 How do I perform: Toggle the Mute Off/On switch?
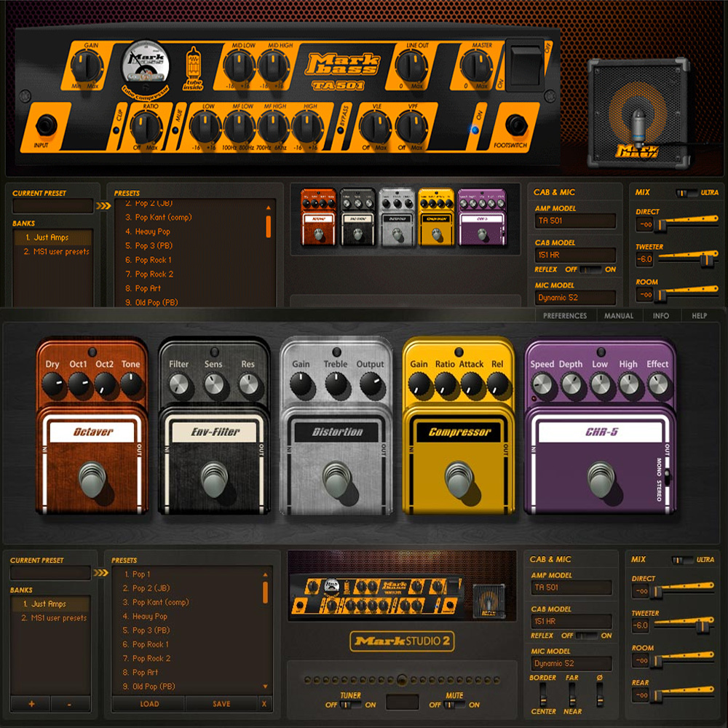[456, 705]
